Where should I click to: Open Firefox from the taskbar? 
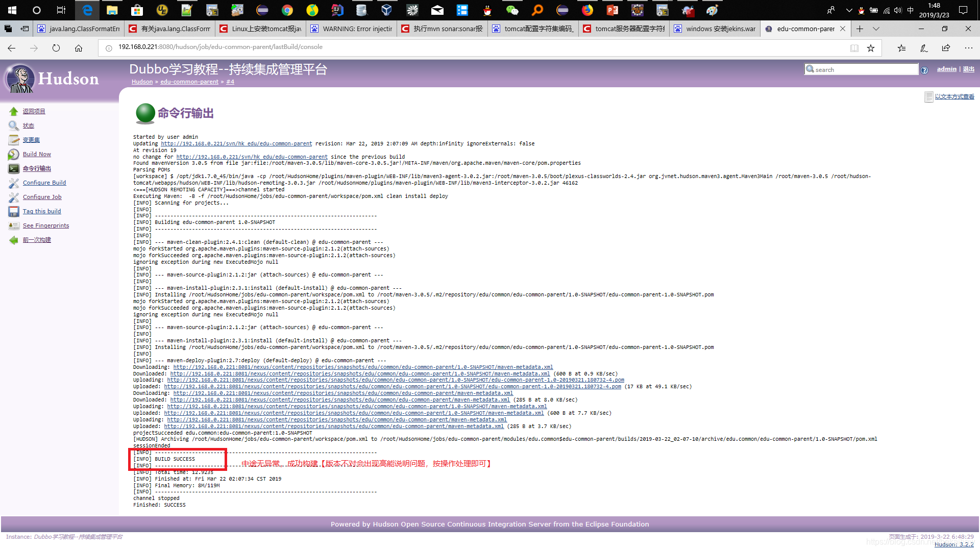(587, 10)
